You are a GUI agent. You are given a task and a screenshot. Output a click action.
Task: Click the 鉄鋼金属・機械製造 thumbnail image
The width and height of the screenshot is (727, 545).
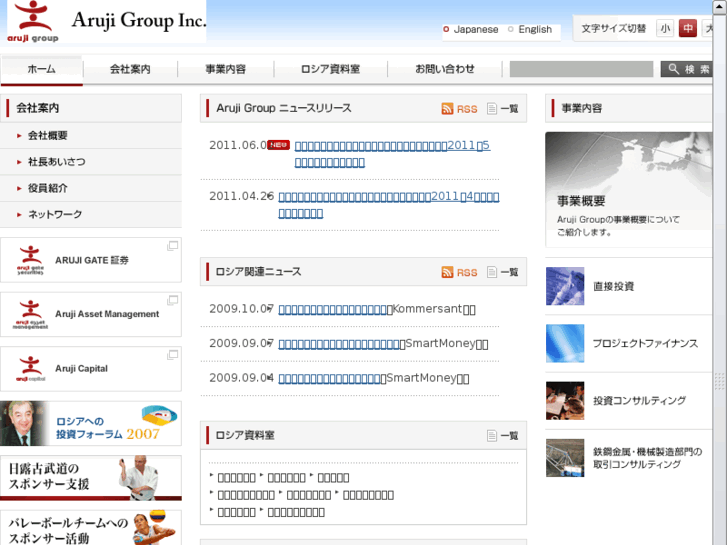tap(565, 458)
